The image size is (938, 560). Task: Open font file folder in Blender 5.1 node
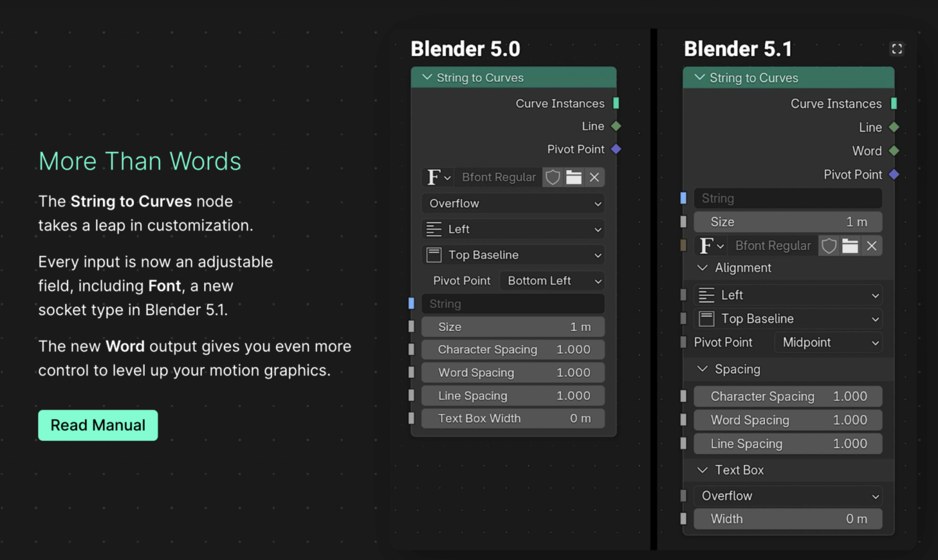click(850, 246)
